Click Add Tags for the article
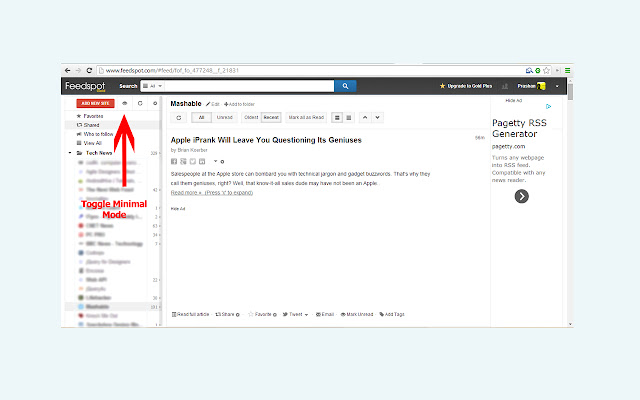The height and width of the screenshot is (400, 640). coord(392,314)
